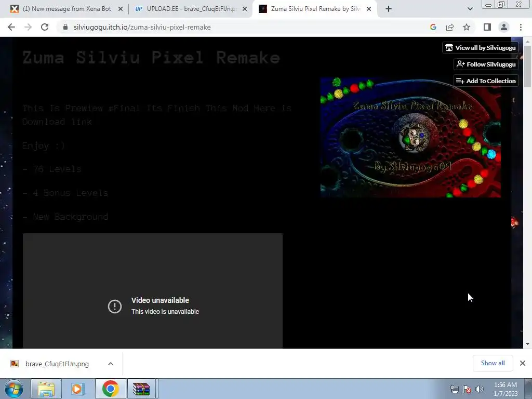The height and width of the screenshot is (399, 532).
Task: Click Show all downloads
Action: [x=493, y=363]
